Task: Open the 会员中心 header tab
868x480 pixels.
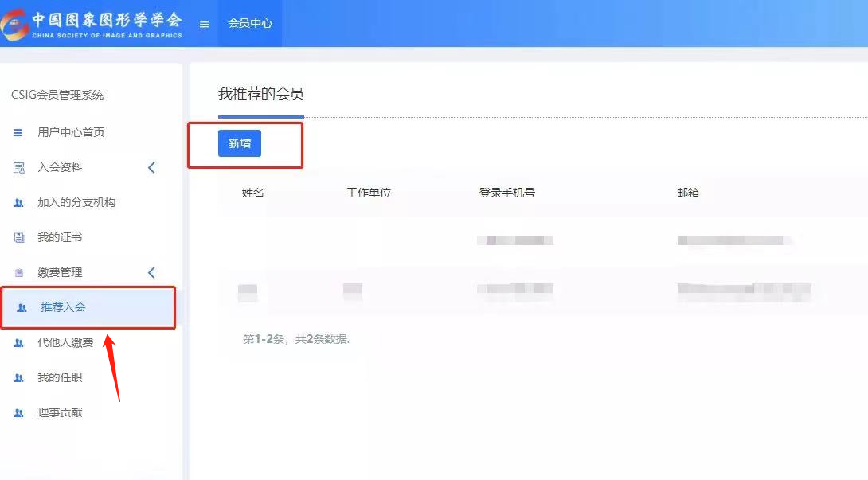Action: coord(250,23)
